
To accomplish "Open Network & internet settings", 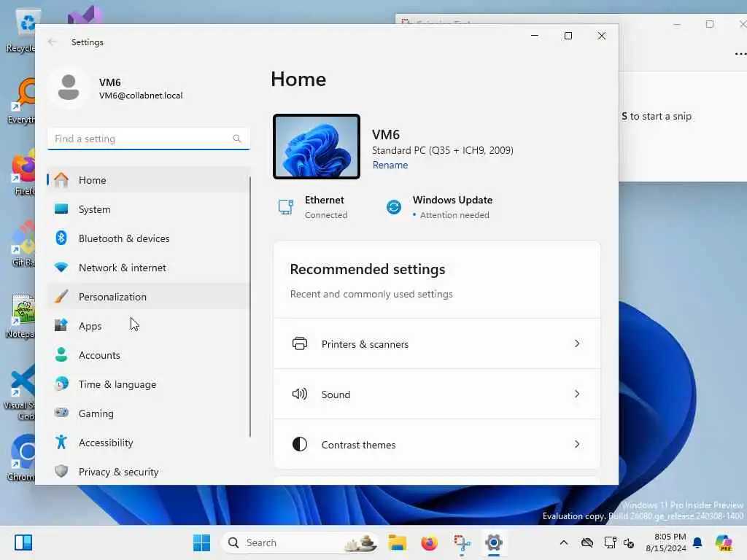I will point(148,268).
